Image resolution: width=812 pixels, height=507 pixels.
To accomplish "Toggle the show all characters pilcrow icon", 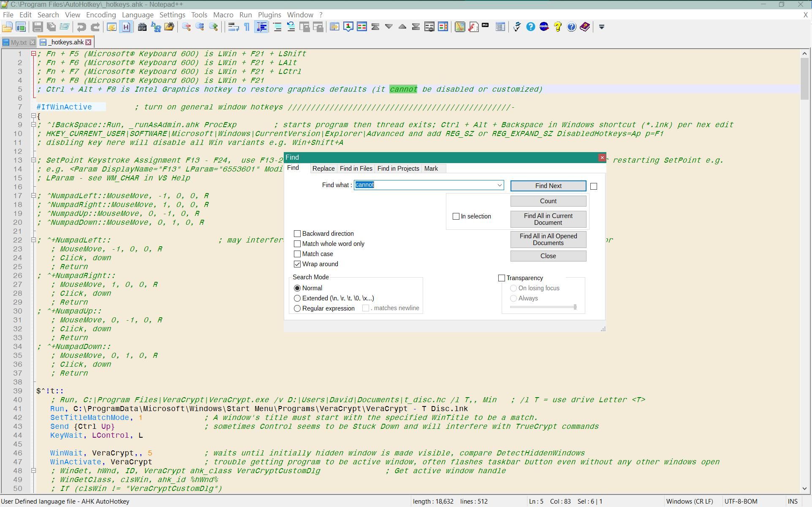I will pyautogui.click(x=247, y=27).
